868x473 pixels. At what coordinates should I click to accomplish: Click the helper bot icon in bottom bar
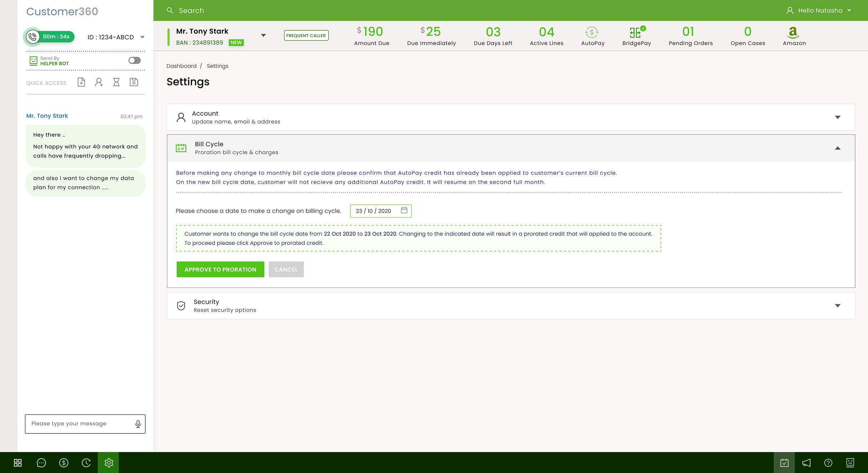(851, 463)
